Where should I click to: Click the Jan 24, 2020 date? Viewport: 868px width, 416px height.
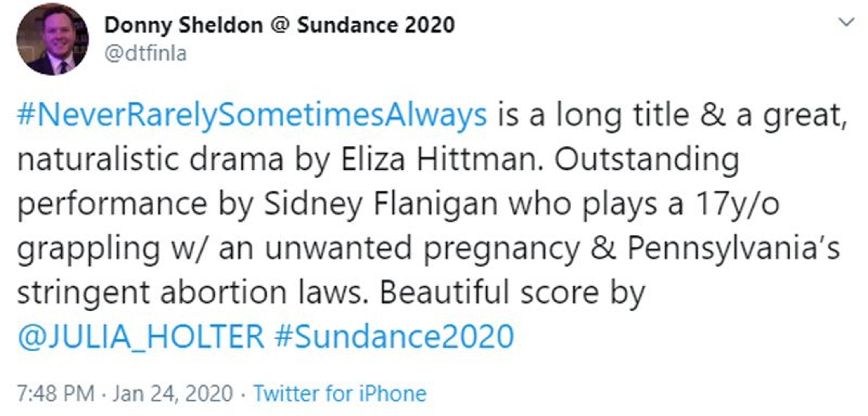pyautogui.click(x=172, y=393)
